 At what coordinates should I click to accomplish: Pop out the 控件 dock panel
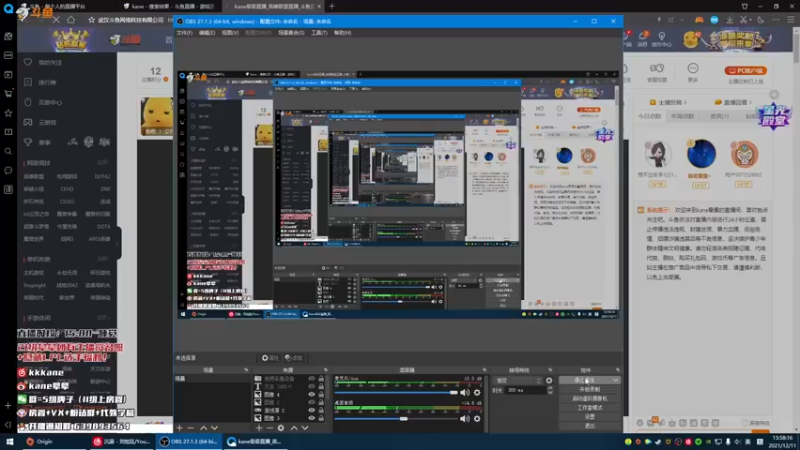pos(618,370)
